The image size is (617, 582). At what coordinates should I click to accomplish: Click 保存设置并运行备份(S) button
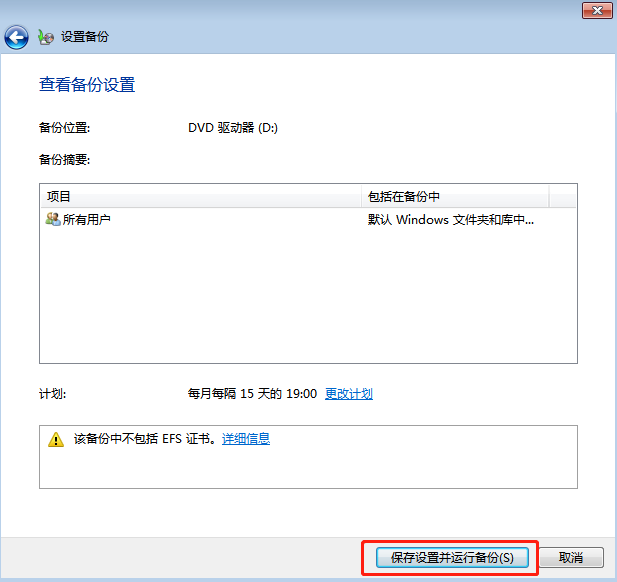tap(452, 557)
